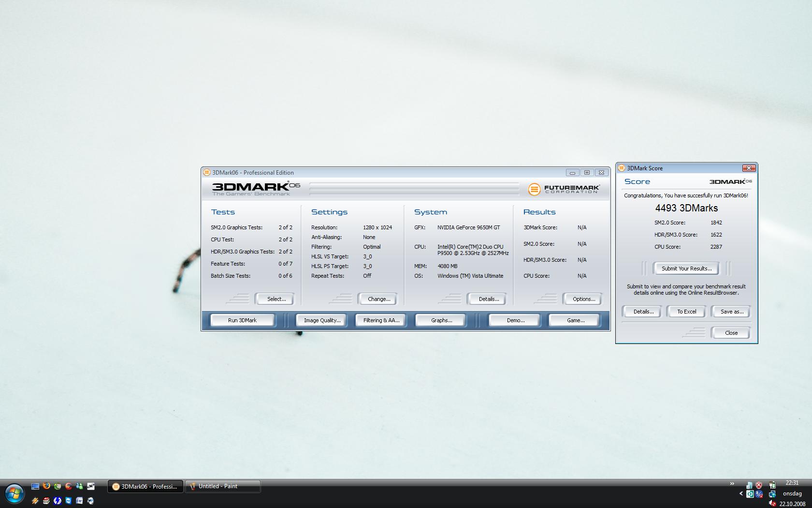Image resolution: width=812 pixels, height=508 pixels.
Task: Open Windows Live Messenger quick launch icon
Action: click(80, 486)
